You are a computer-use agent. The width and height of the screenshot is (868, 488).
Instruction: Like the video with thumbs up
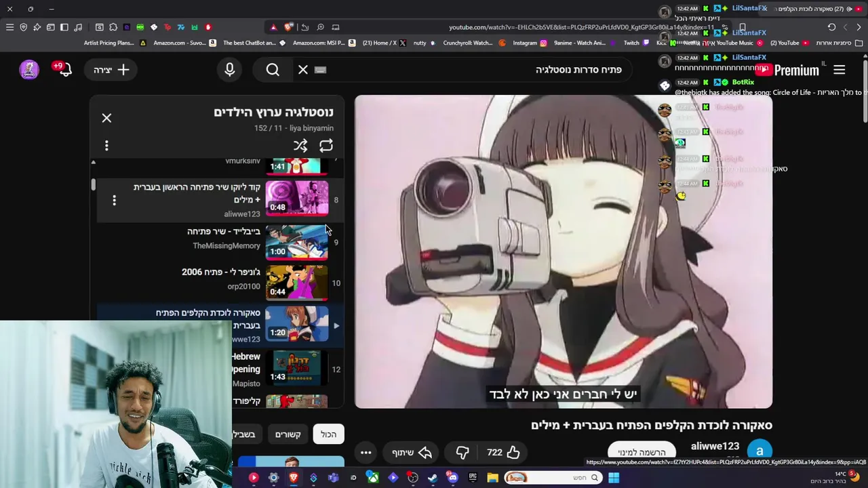click(x=504, y=452)
